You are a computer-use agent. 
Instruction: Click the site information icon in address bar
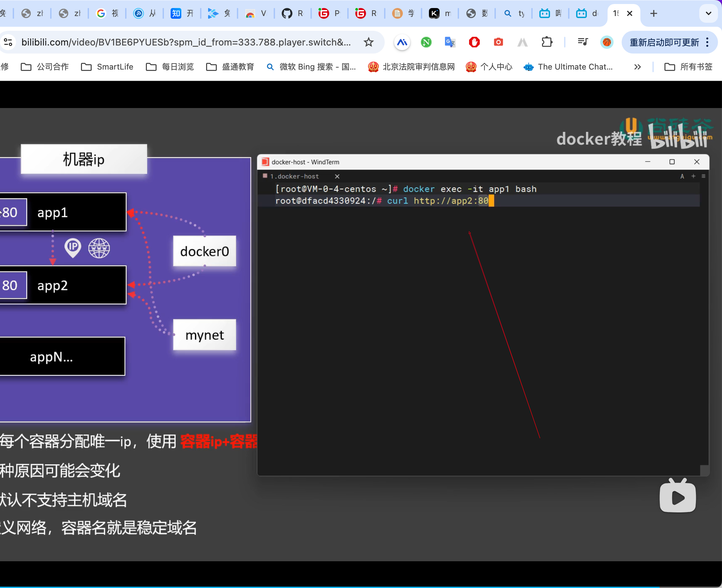[8, 42]
